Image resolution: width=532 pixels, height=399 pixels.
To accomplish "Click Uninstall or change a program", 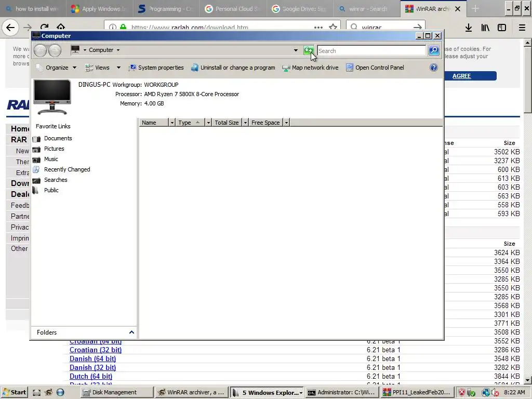I will coord(233,68).
